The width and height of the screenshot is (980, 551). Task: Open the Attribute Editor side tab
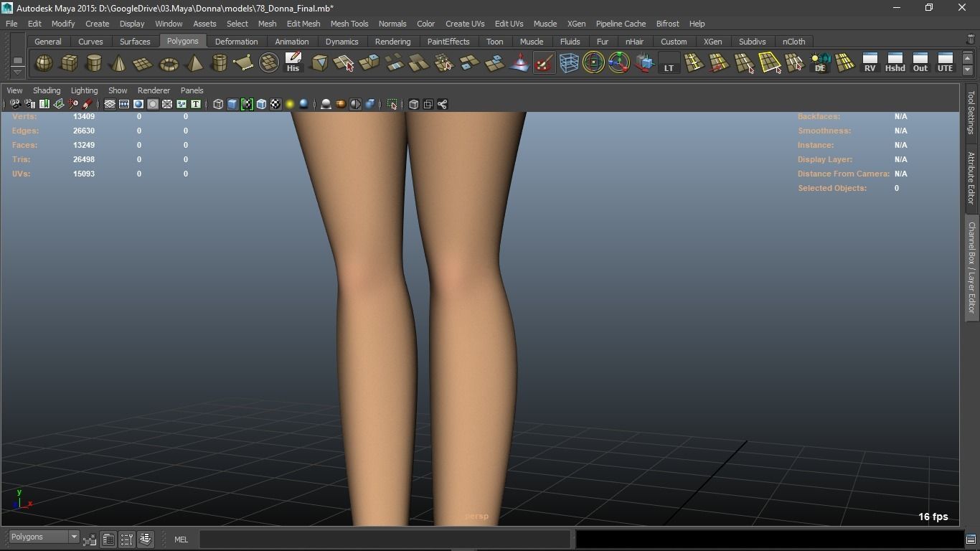tap(971, 177)
